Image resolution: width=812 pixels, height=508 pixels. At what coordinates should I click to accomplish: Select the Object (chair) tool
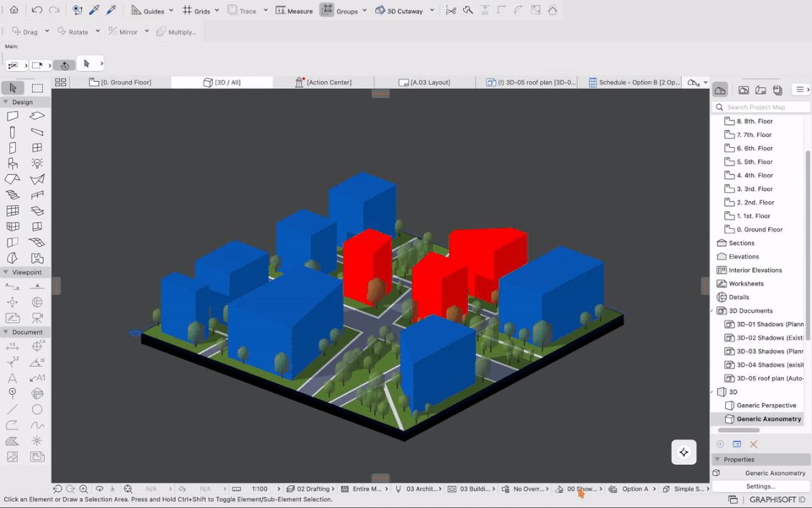12,164
